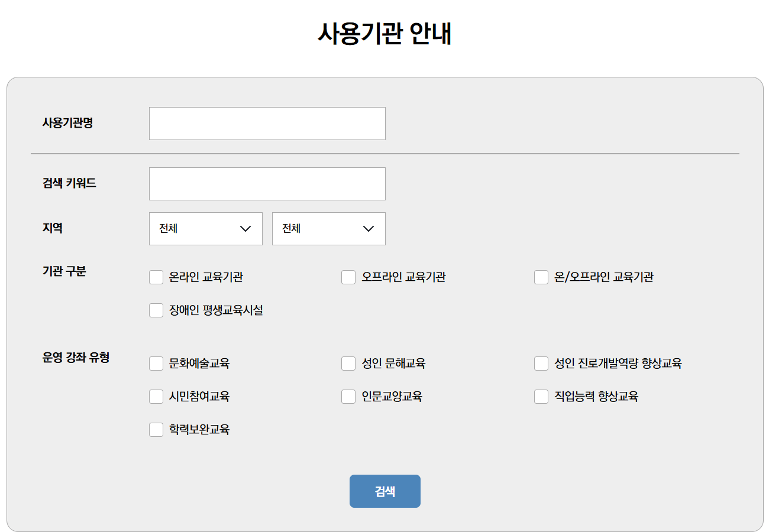Open the second 지역 region dropdown

329,229
